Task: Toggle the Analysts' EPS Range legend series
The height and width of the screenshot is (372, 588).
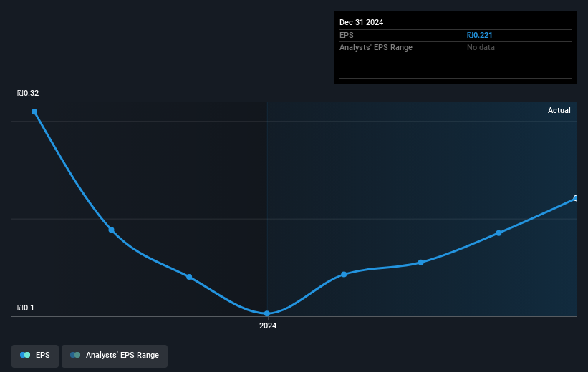Action: [x=115, y=356]
